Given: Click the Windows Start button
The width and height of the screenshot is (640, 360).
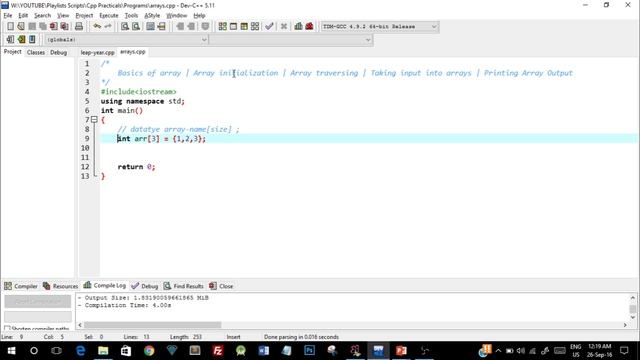Looking at the screenshot, I should point(11,351).
